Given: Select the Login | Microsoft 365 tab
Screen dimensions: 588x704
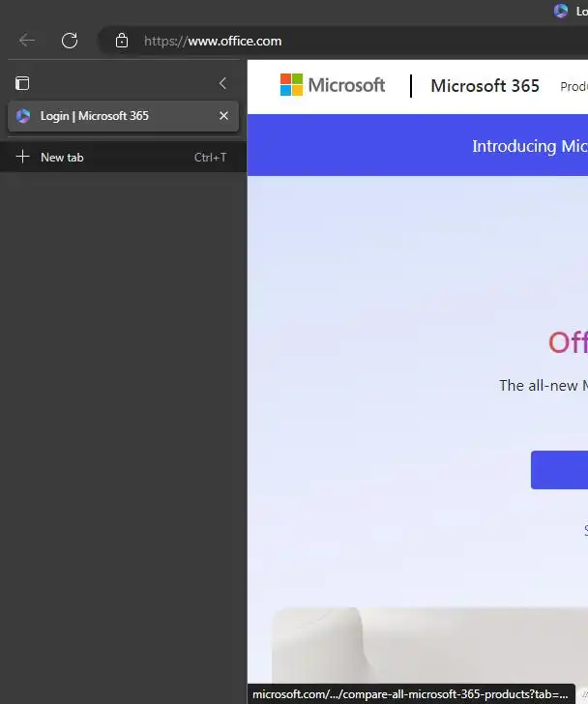Looking at the screenshot, I should (123, 116).
